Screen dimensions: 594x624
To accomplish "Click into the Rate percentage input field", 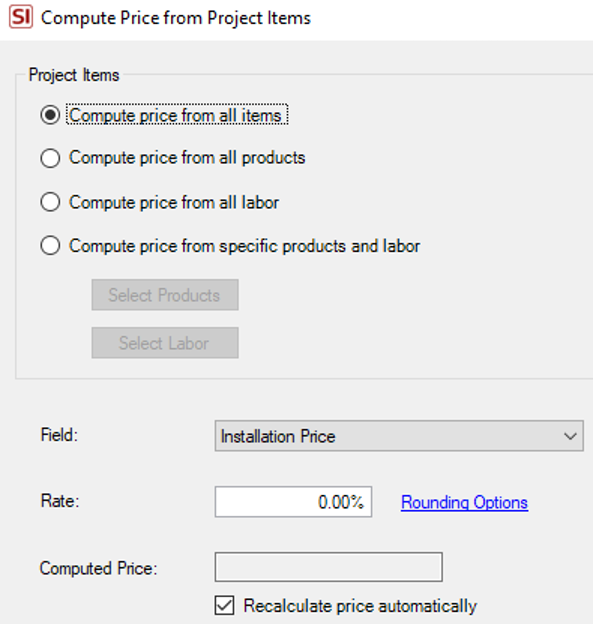I will pos(294,502).
